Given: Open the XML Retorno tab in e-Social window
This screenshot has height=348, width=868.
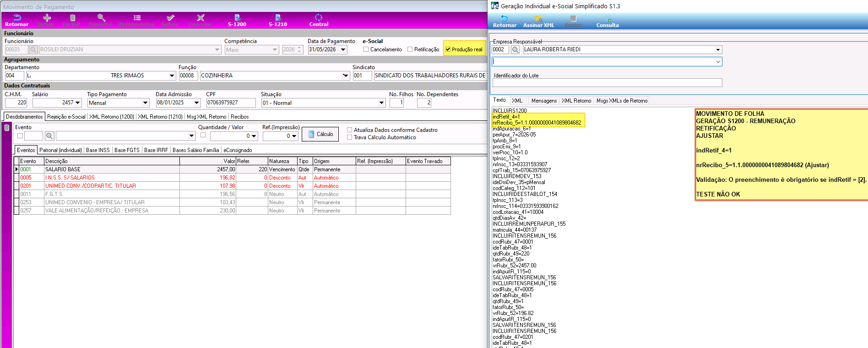Looking at the screenshot, I should click(576, 101).
